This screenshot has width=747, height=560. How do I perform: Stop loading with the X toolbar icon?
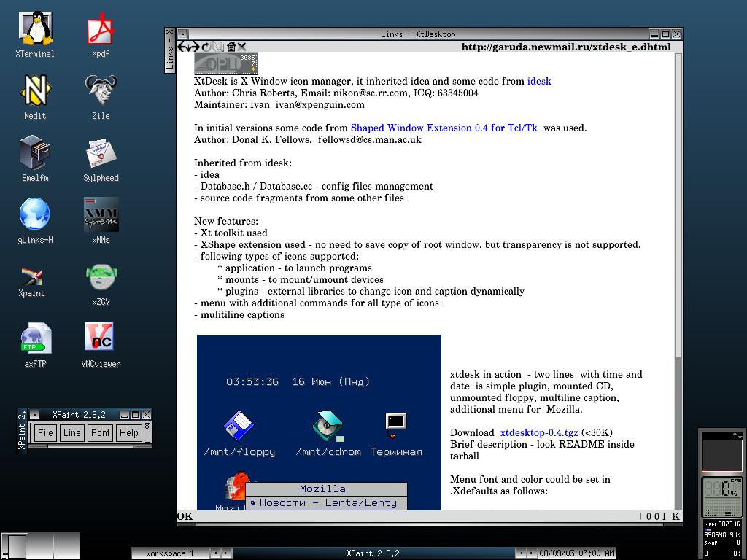coord(242,47)
